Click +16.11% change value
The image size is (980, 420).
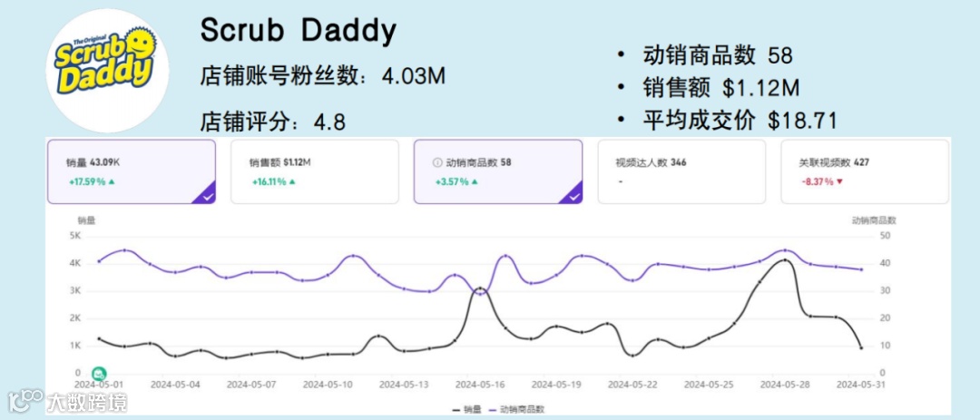pos(269,181)
